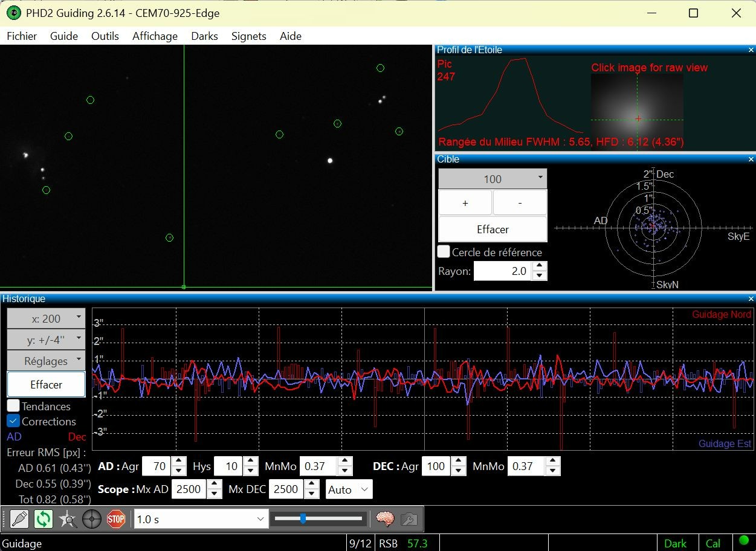
Task: Click the red STOP icon
Action: 116,519
